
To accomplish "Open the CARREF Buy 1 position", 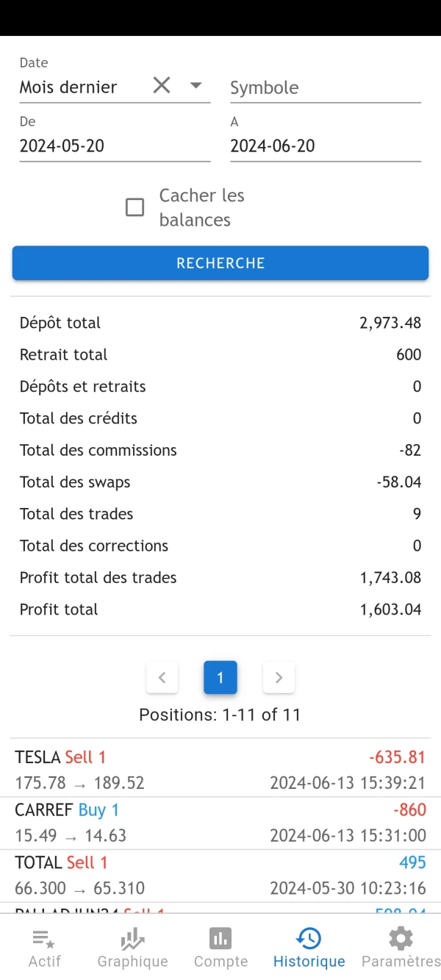I will [220, 823].
